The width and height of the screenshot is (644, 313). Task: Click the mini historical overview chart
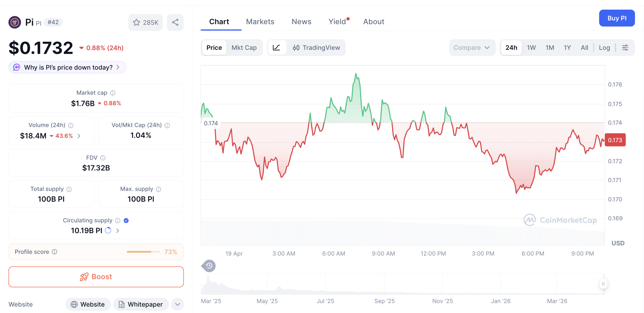click(403, 284)
